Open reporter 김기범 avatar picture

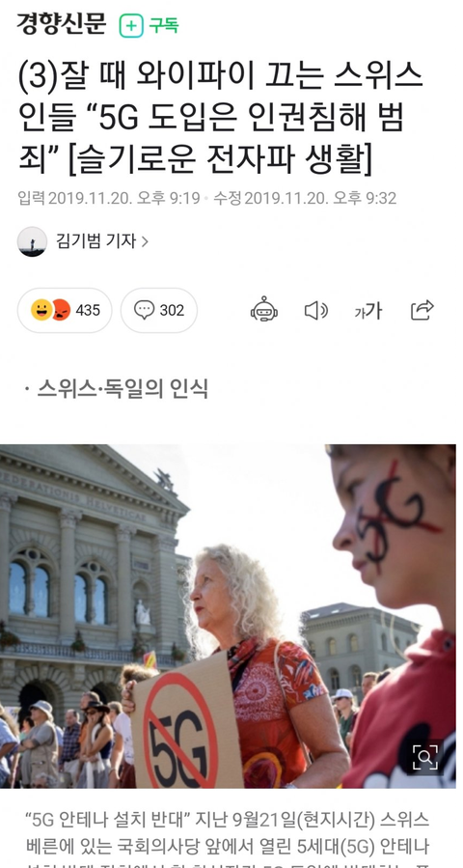tap(32, 241)
